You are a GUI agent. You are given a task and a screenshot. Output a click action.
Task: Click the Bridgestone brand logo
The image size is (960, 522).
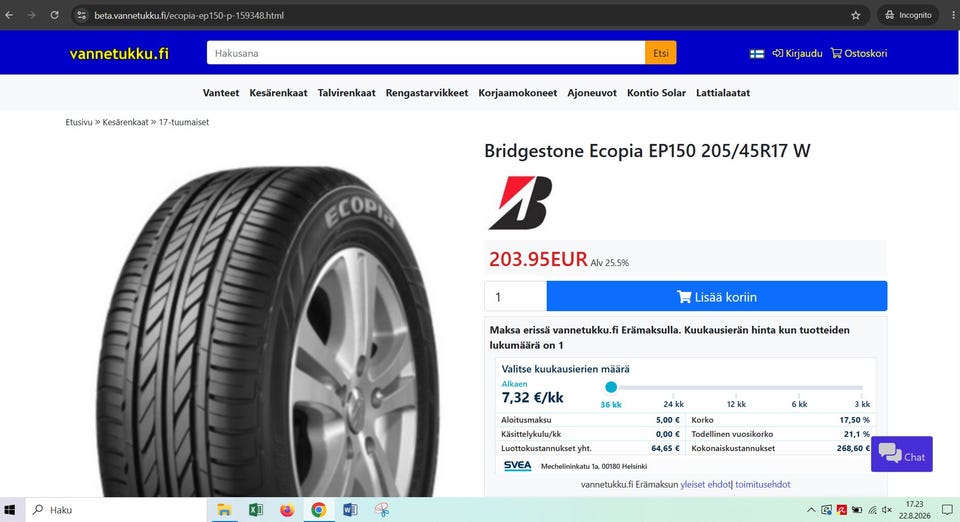pos(520,203)
